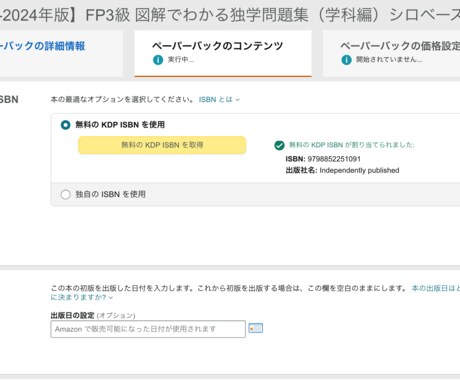
Task: Click the book title heading FP3級 図解でわかる独学問題集
Action: tap(197, 15)
